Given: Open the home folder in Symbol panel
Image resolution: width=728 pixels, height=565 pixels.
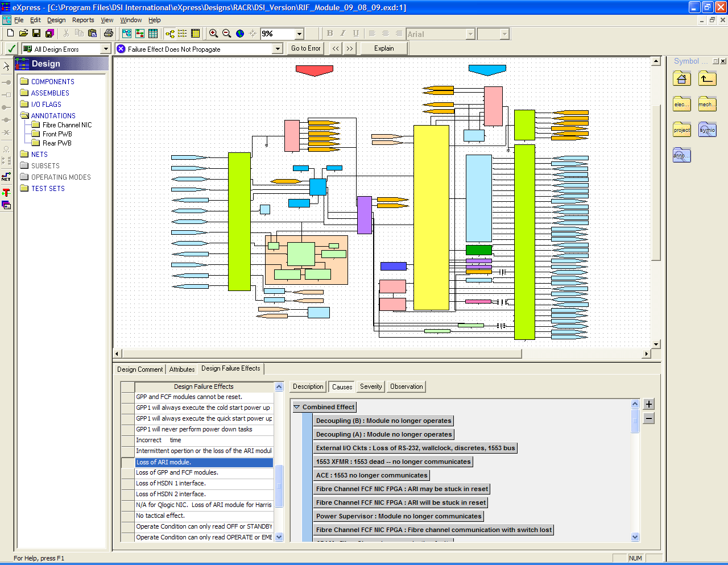Looking at the screenshot, I should point(681,78).
